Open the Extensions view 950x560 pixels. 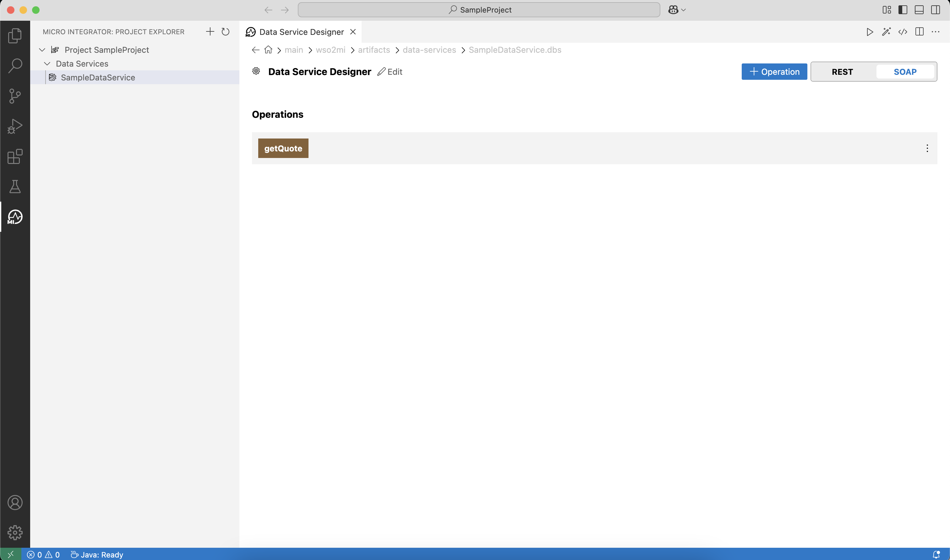[x=15, y=157]
